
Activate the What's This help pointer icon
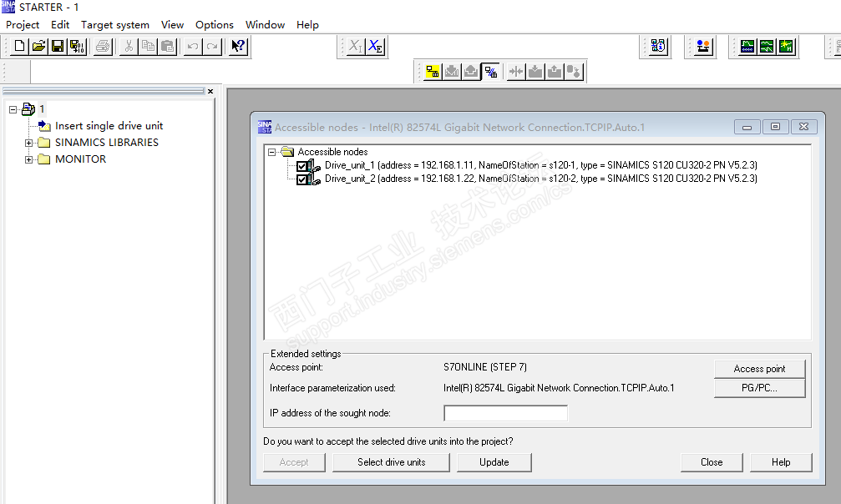pos(238,46)
